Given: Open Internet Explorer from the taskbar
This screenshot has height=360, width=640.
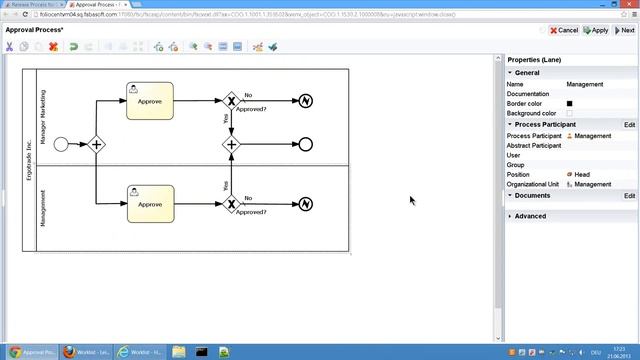Looking at the screenshot, I should 140,352.
